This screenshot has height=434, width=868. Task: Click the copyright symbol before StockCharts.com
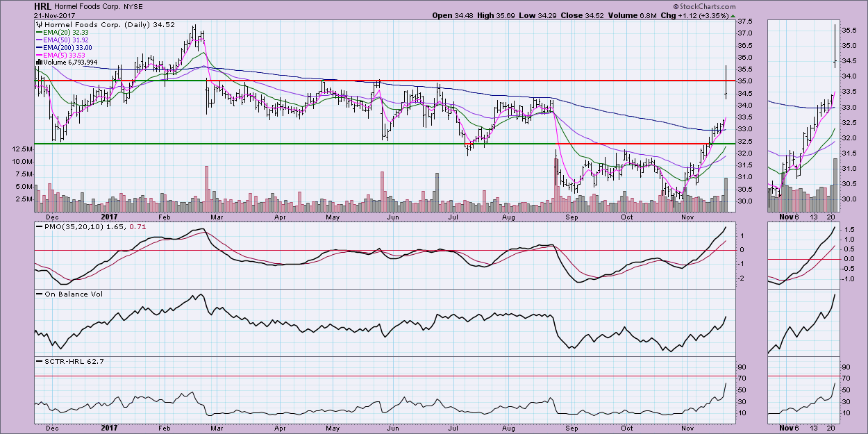point(675,6)
